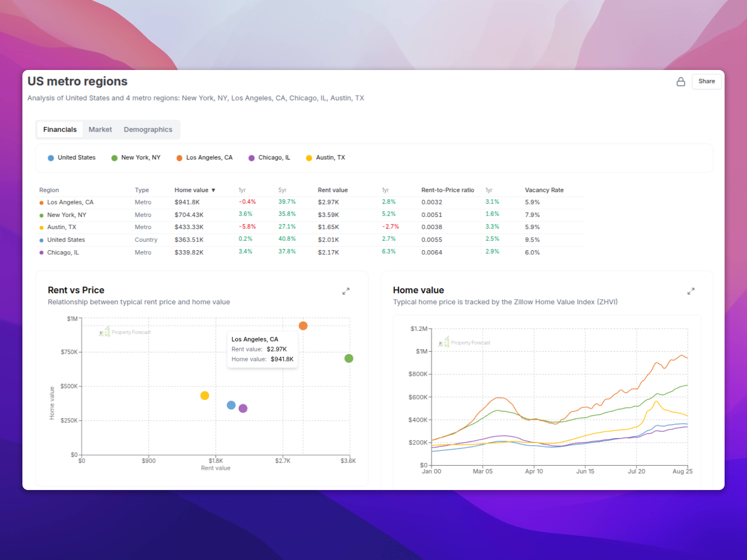Select the green New York scatter point
Viewport: 747px width, 560px height.
tap(349, 358)
